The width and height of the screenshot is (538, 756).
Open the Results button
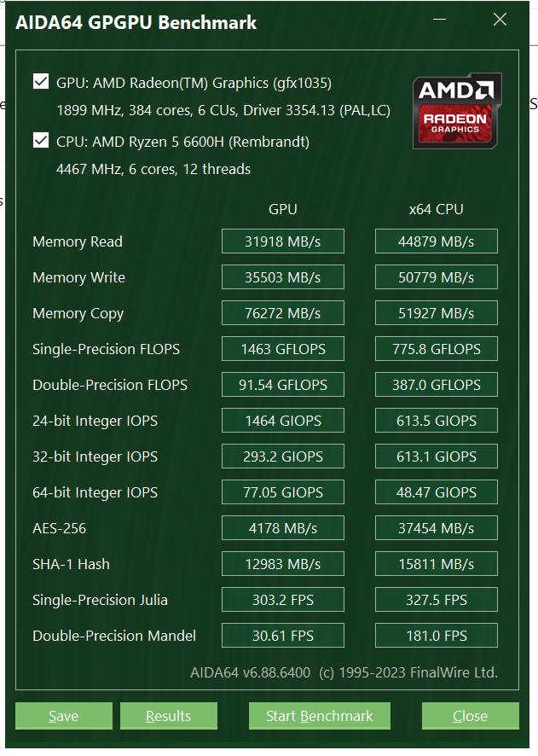click(x=169, y=716)
